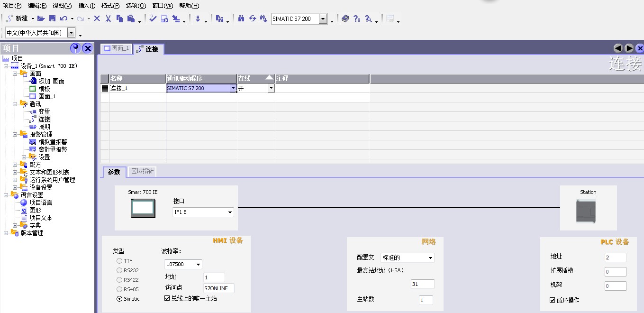The height and width of the screenshot is (313, 644).
Task: Save the project with the floppy disk icon
Action: (52, 18)
